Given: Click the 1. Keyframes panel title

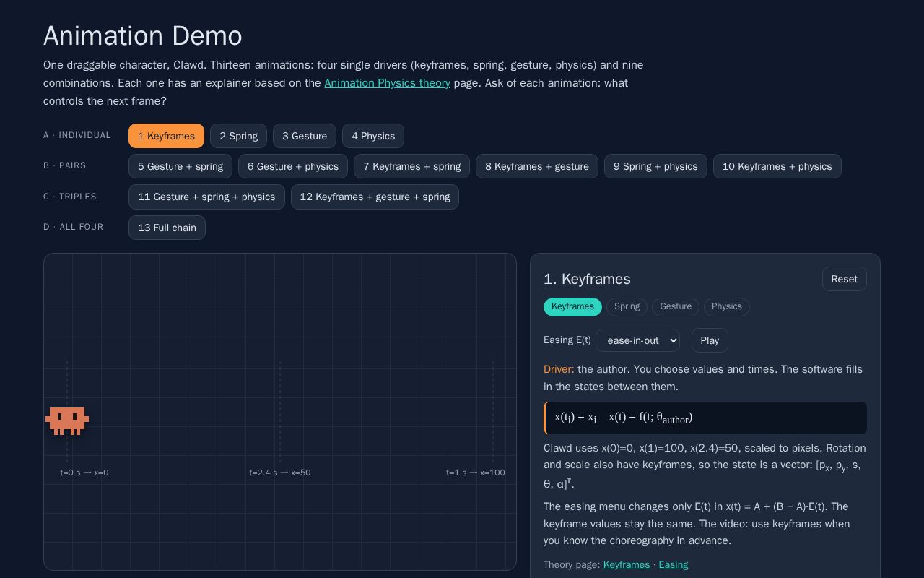Looking at the screenshot, I should 588,279.
